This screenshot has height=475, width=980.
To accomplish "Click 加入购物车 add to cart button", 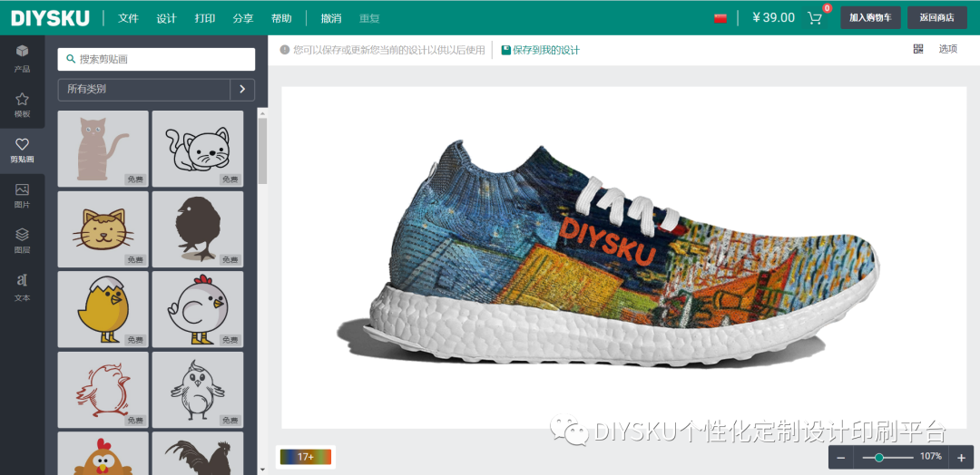I will tap(870, 17).
